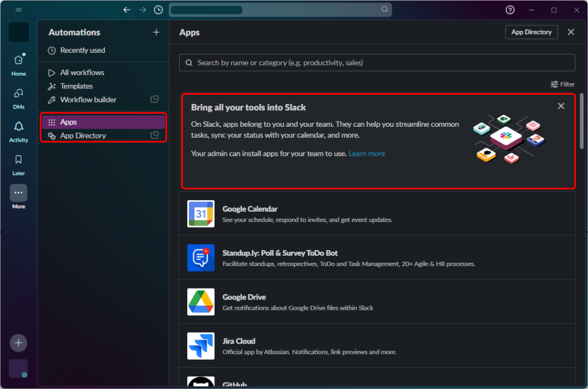Select the Home icon in the sidebar

(18, 61)
